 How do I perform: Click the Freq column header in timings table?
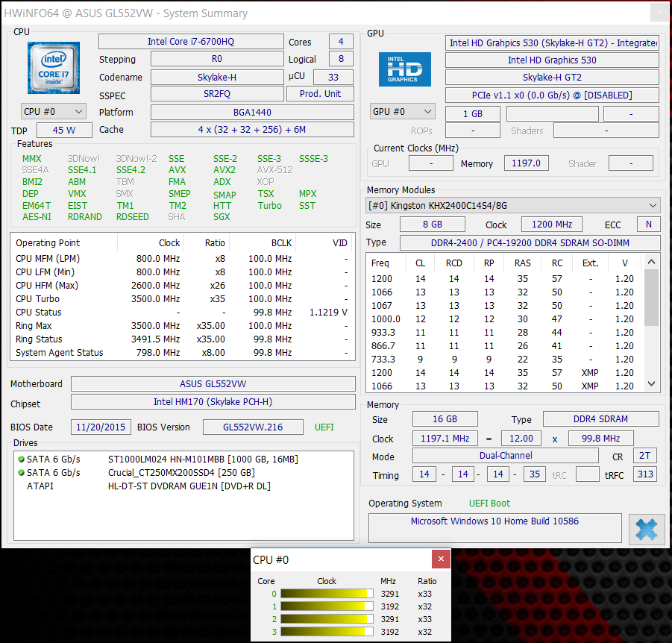coord(386,263)
